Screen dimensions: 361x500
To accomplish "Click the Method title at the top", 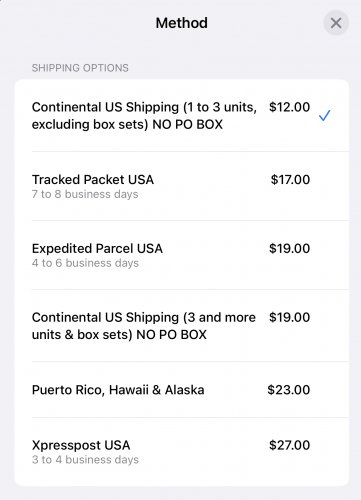I will [x=182, y=23].
